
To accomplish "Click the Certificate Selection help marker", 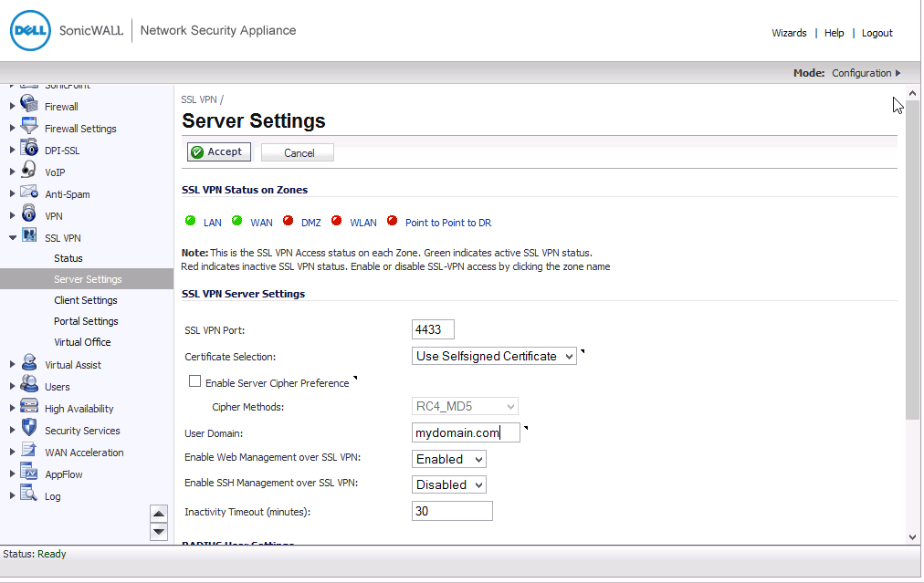I will [x=583, y=351].
